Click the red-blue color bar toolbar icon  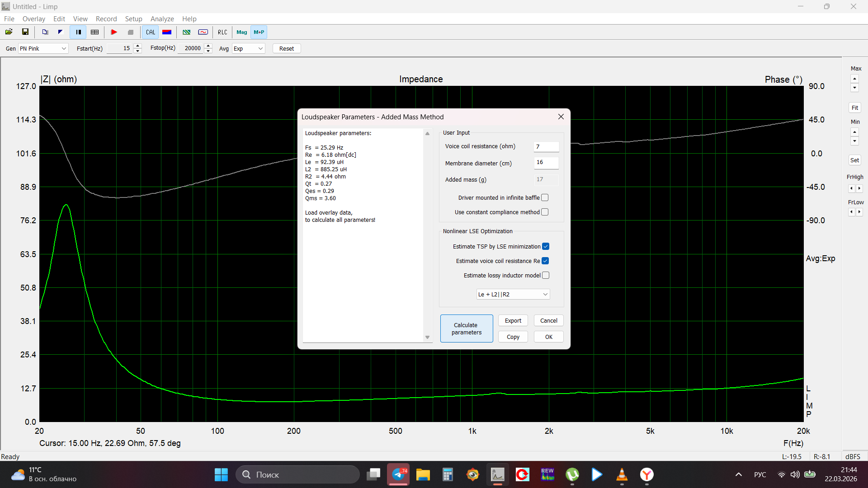click(167, 32)
